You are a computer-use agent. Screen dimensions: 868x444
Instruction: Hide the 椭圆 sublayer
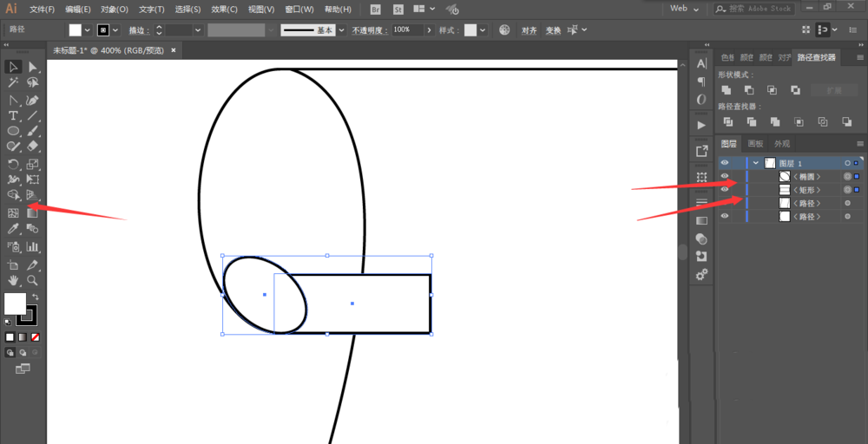[x=725, y=176]
